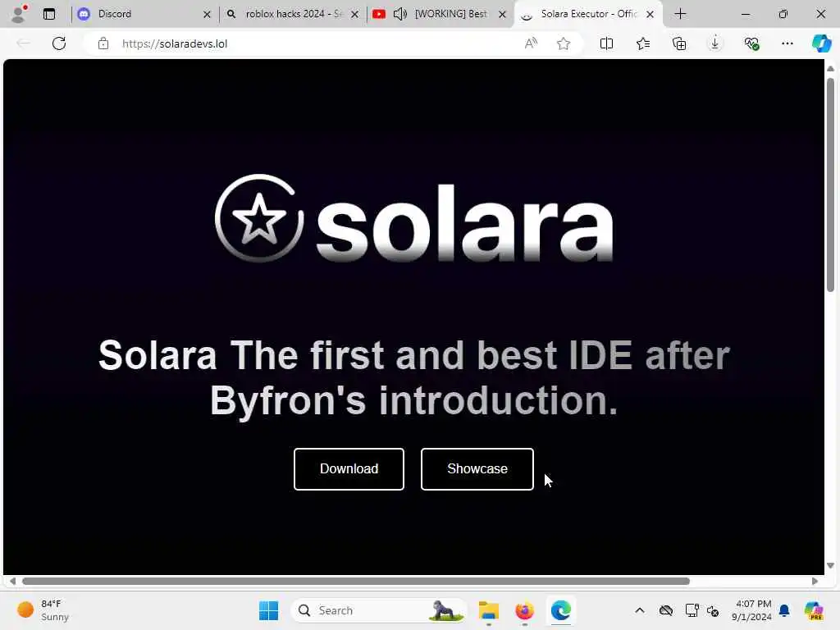
Task: Open the browser profile icon
Action: pyautogui.click(x=20, y=14)
